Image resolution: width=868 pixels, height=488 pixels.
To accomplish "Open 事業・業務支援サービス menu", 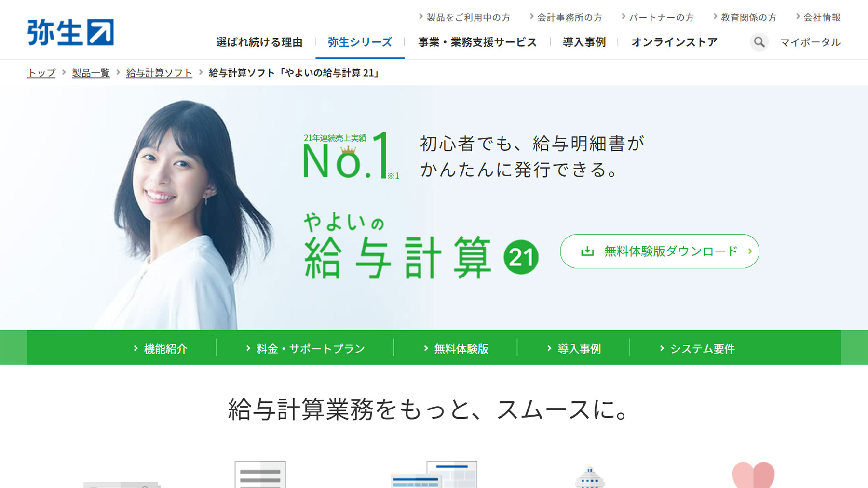I will click(477, 42).
